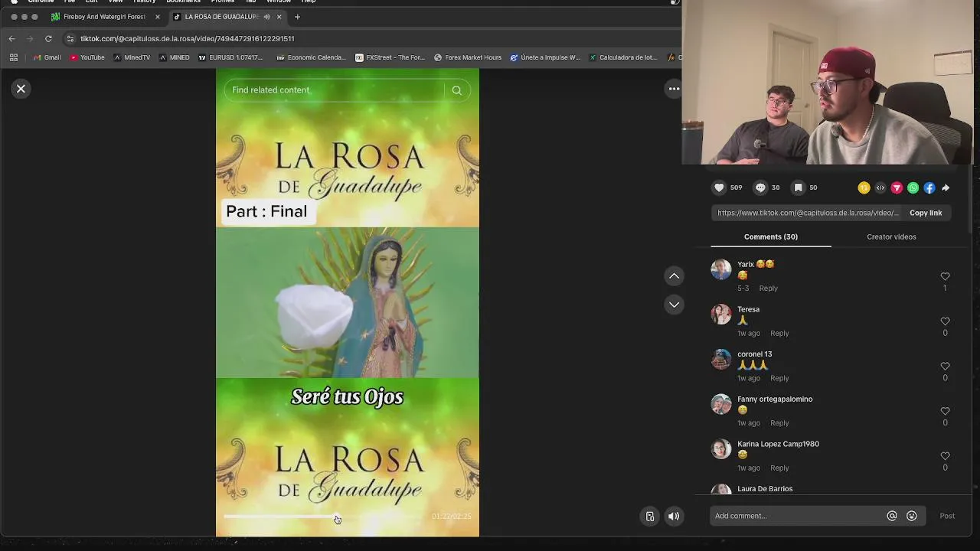Click the Post comment button
This screenshot has height=551, width=980.
point(947,516)
